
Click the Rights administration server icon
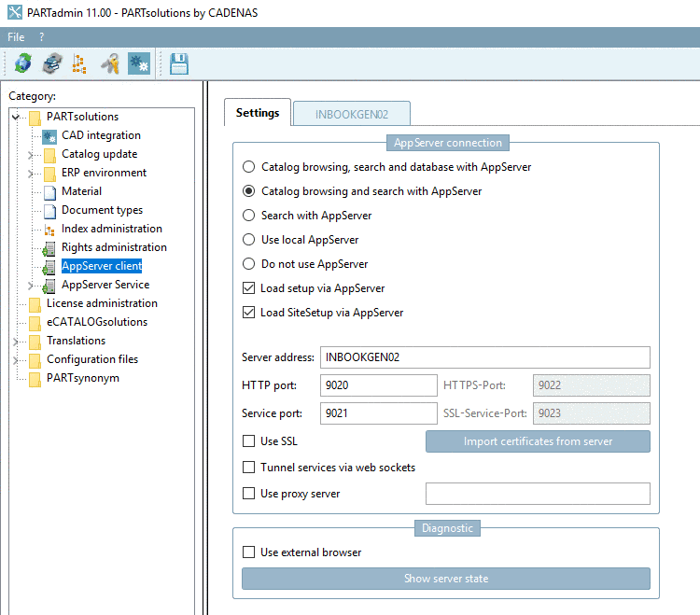pyautogui.click(x=49, y=248)
